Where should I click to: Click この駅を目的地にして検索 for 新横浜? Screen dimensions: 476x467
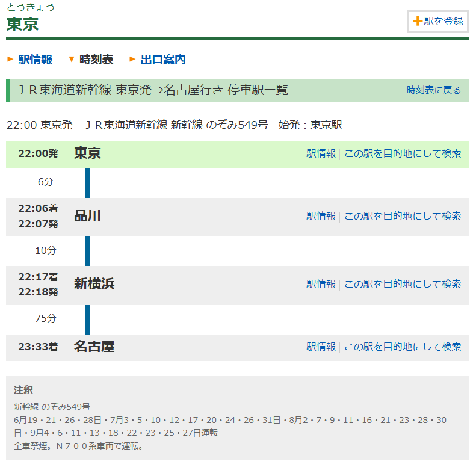403,284
